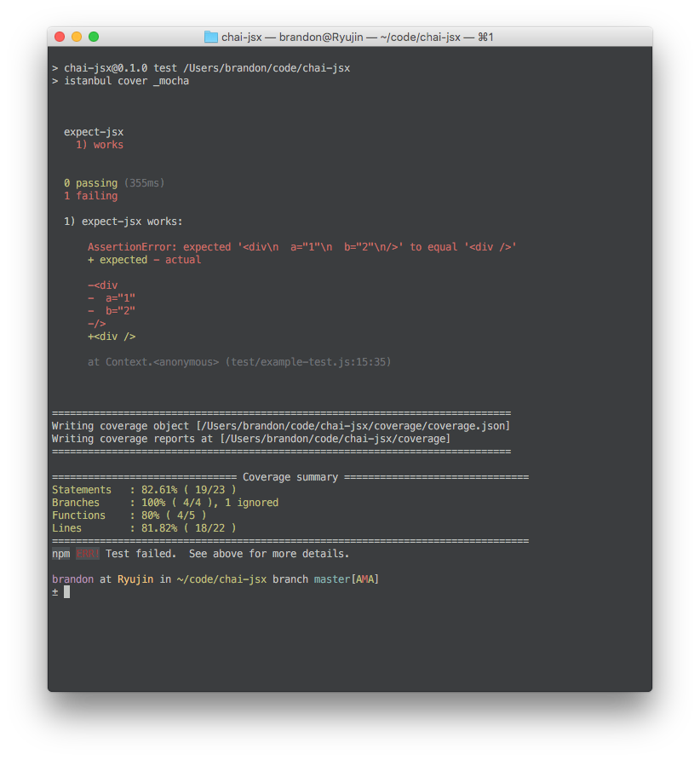Click the green zoom window button

pyautogui.click(x=94, y=37)
